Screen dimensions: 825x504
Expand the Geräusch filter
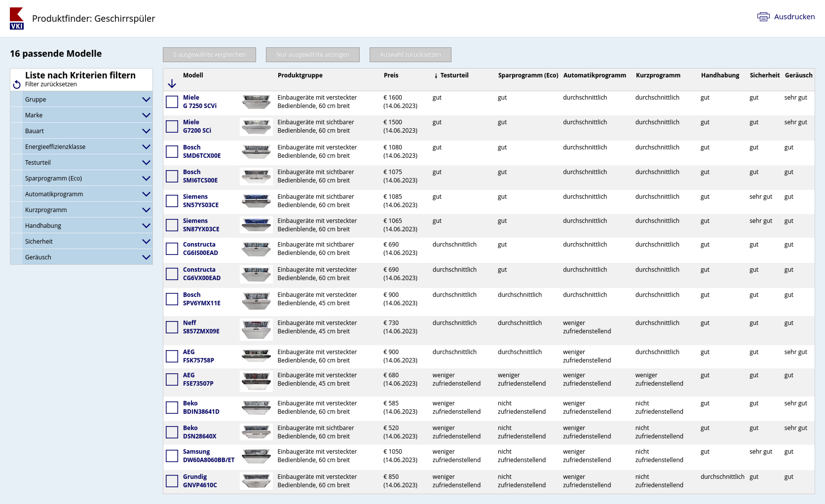[81, 257]
